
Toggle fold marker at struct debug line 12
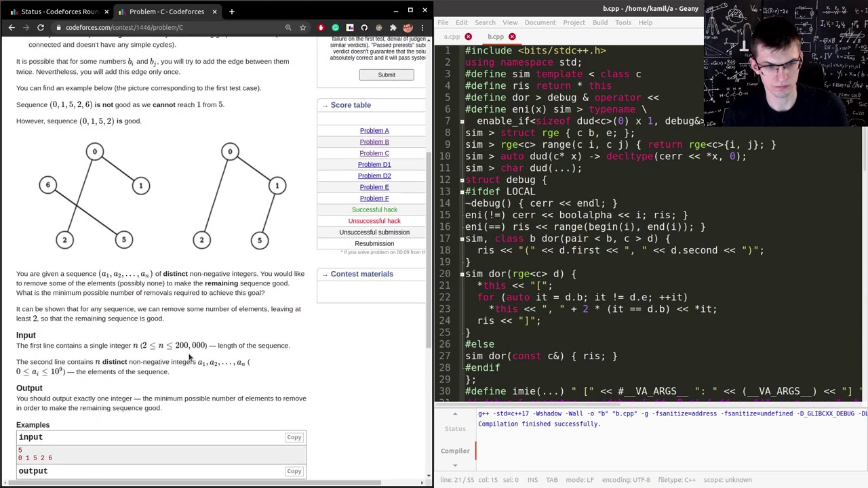[462, 180]
